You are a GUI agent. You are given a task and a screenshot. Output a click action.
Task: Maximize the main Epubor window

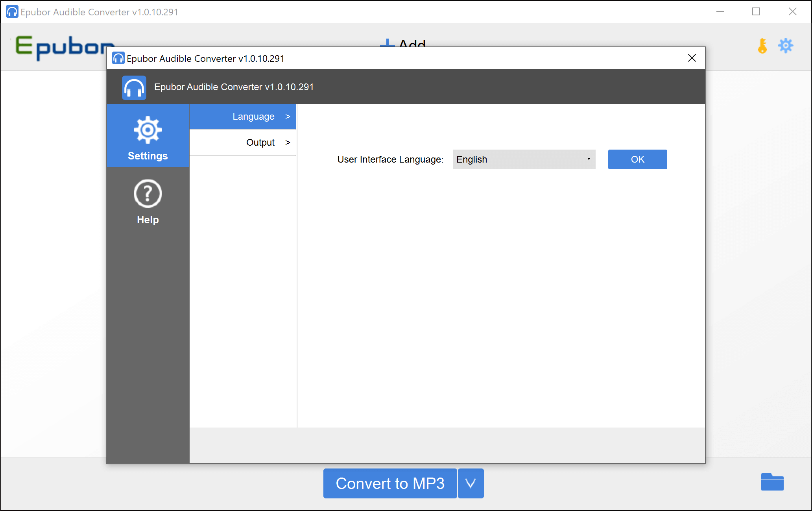[x=756, y=12]
